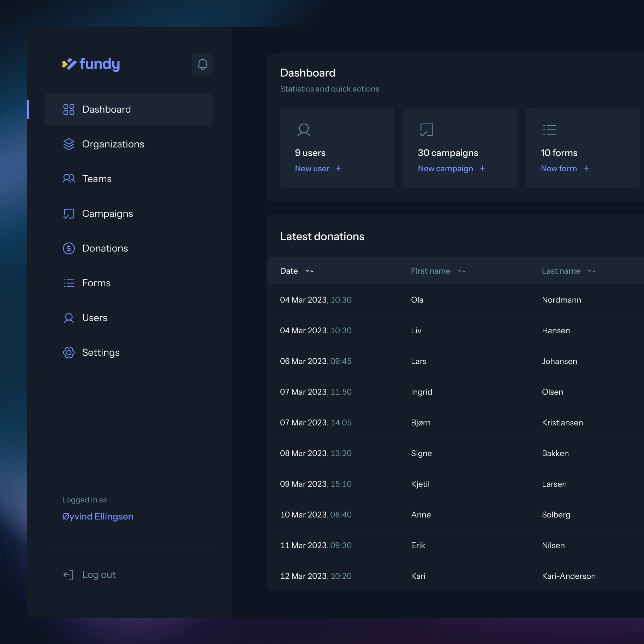This screenshot has height=644, width=644.
Task: Sort table by First name arrows
Action: point(462,271)
